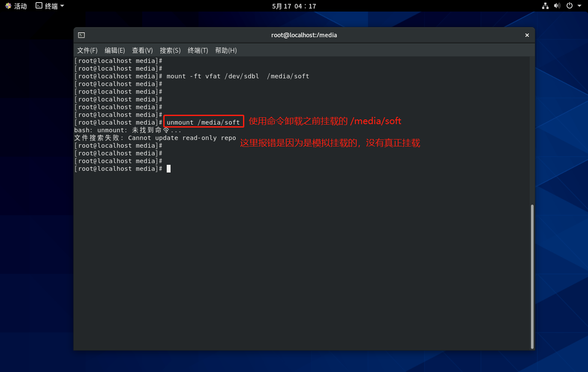The width and height of the screenshot is (588, 372).
Task: Open the 搜索(S) menu
Action: [x=170, y=51]
